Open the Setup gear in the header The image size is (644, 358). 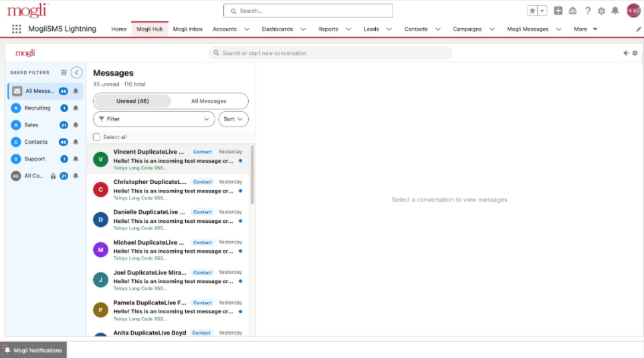[601, 11]
